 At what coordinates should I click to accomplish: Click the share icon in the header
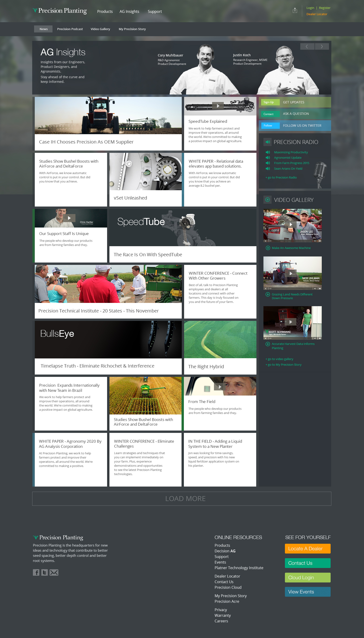coord(295,11)
